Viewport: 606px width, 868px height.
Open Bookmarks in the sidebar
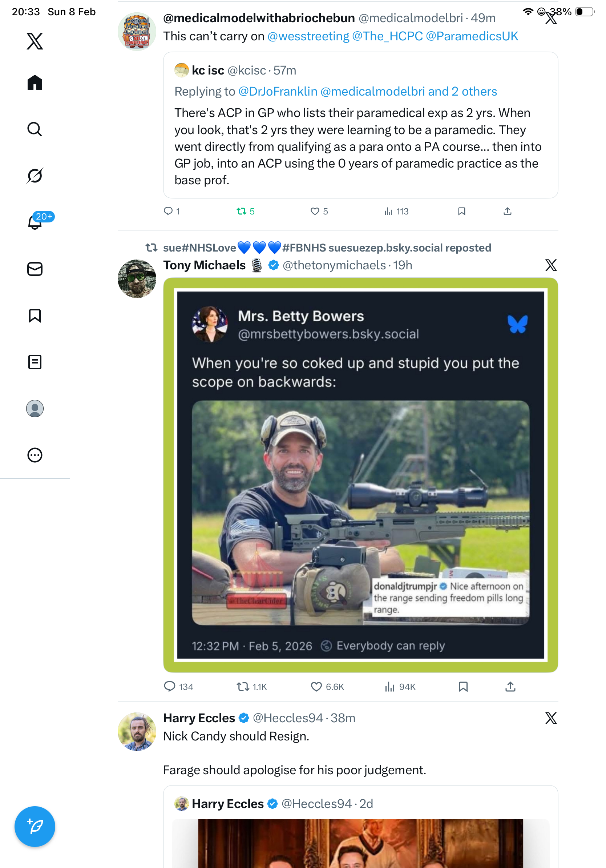click(x=35, y=315)
